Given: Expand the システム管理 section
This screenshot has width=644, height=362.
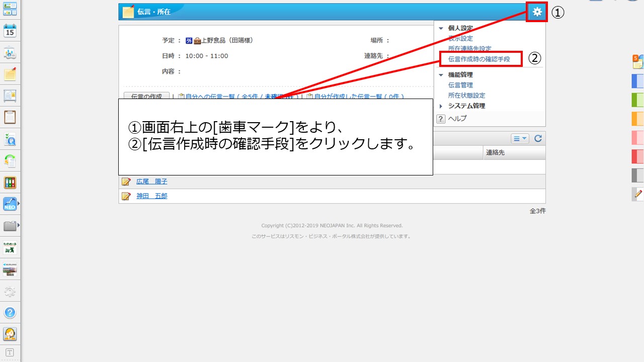Looking at the screenshot, I should coord(441,106).
